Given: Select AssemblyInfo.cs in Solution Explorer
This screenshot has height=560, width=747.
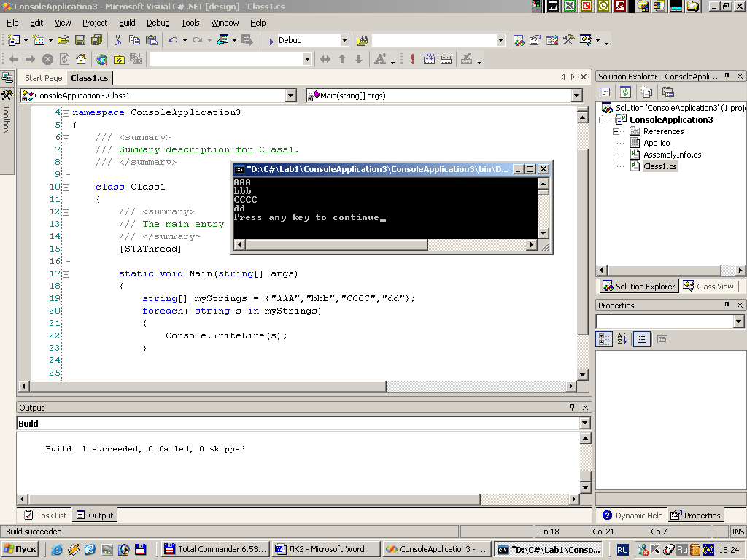Looking at the screenshot, I should (672, 155).
